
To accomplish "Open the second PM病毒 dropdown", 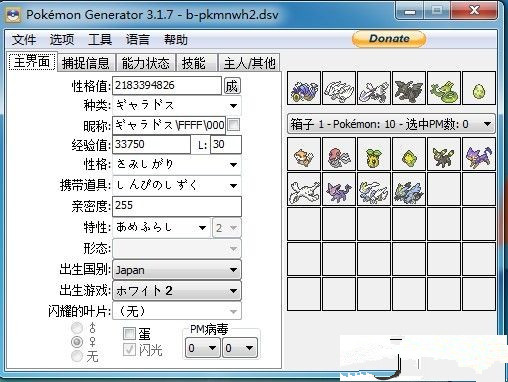I will tap(240, 348).
